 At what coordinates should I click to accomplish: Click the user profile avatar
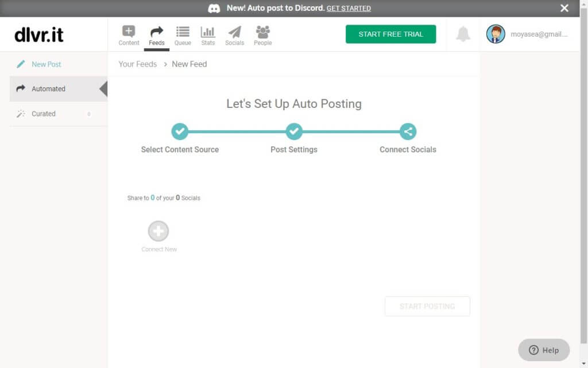pos(496,34)
